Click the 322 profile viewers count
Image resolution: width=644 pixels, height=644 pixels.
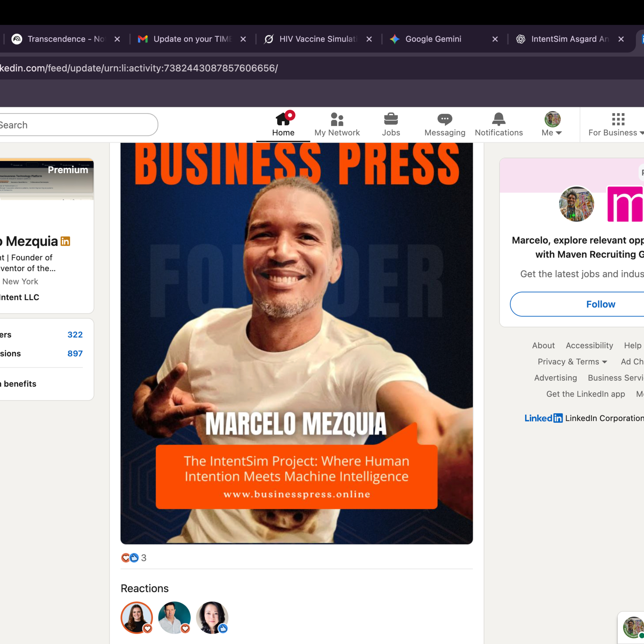point(75,335)
